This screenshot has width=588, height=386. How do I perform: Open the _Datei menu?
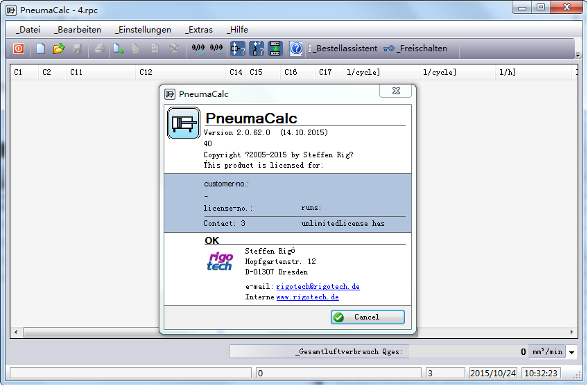tap(28, 30)
